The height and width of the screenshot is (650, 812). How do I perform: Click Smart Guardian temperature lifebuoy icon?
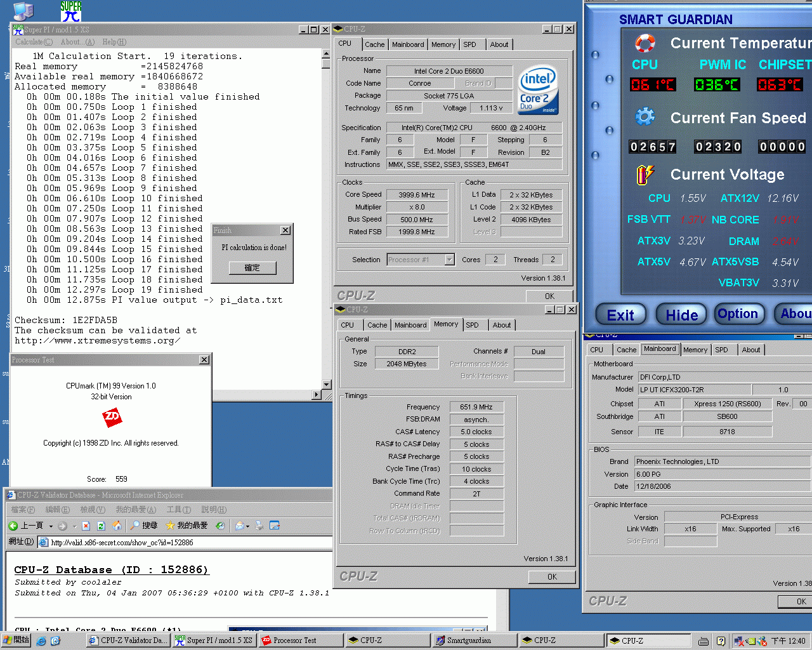[645, 43]
